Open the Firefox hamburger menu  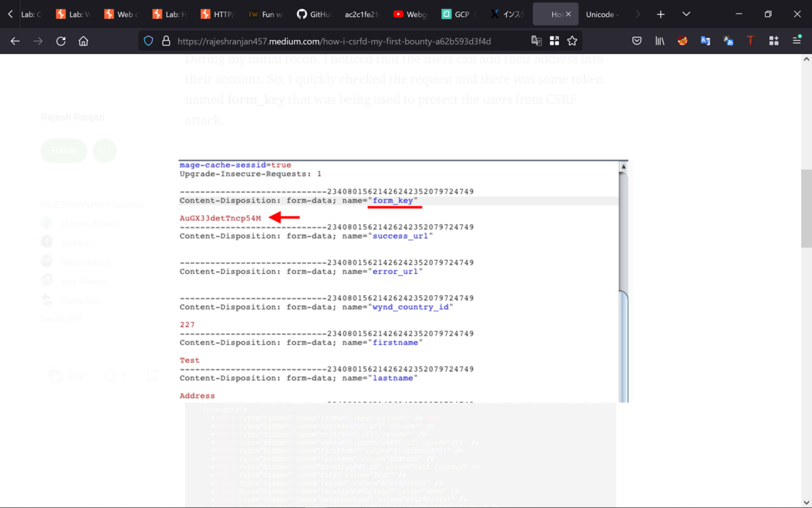(796, 41)
